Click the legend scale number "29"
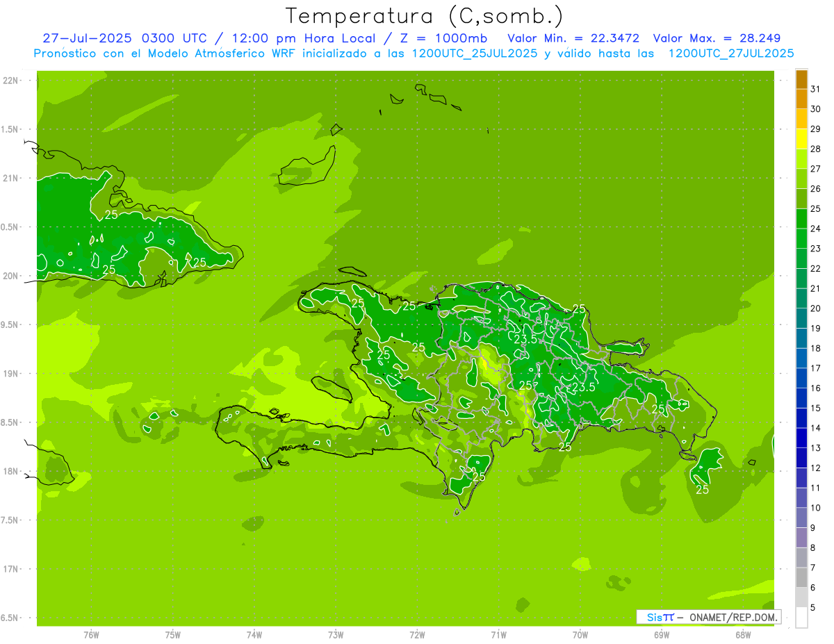The height and width of the screenshot is (644, 834). (x=816, y=129)
